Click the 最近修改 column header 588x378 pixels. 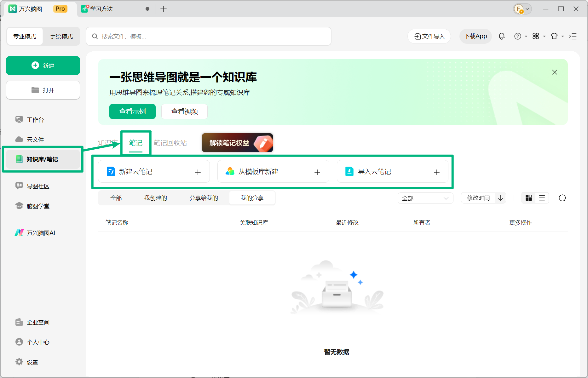tap(347, 223)
